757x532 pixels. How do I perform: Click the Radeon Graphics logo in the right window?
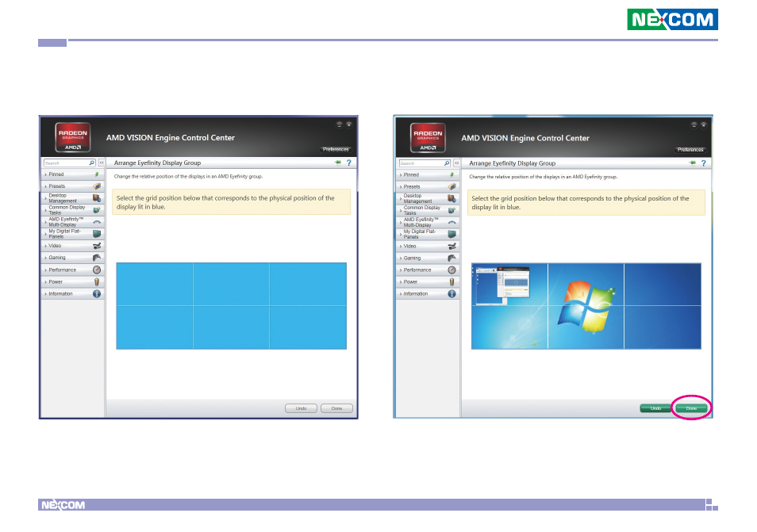428,138
